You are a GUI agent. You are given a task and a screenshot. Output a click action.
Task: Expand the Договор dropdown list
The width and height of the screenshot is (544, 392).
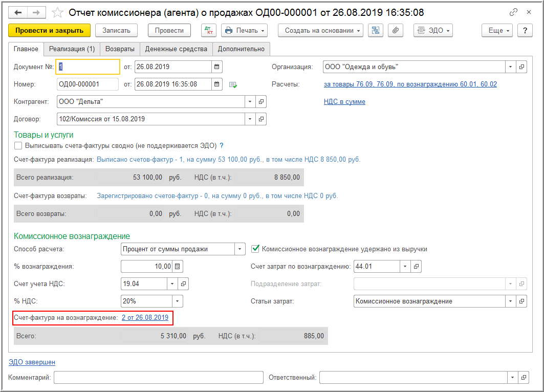pos(250,119)
